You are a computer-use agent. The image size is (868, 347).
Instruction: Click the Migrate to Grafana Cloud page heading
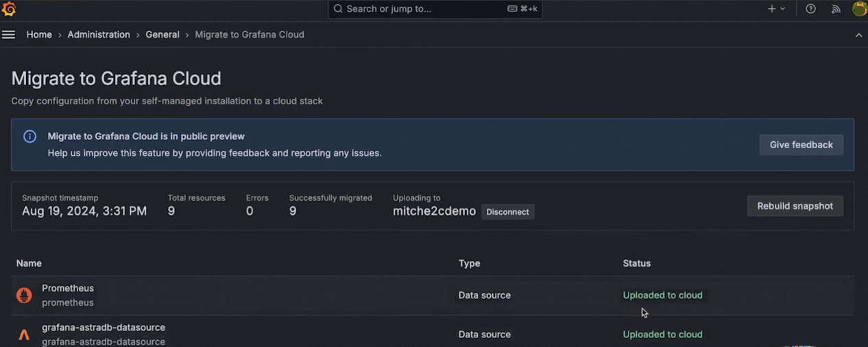click(x=116, y=78)
